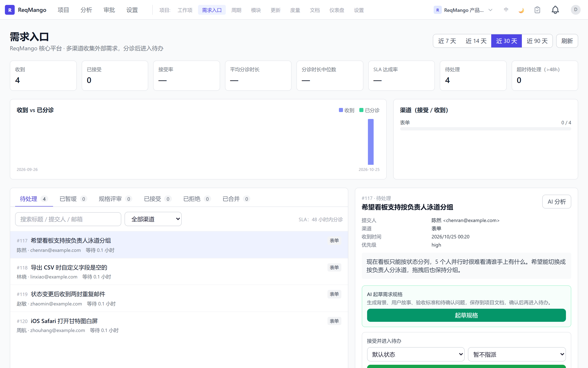Switch language with 中 icon
This screenshot has height=368, width=588.
[506, 10]
